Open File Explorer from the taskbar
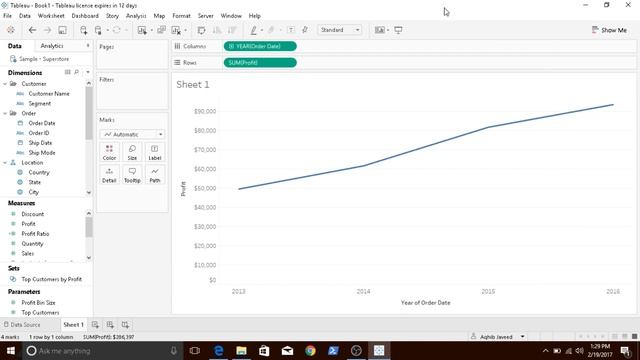 [241, 351]
